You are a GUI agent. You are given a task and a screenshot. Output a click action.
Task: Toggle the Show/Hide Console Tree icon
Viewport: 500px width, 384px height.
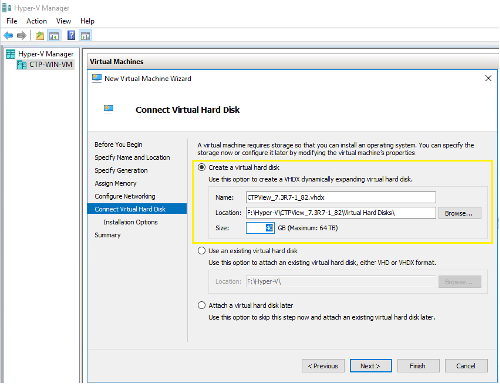[54, 35]
